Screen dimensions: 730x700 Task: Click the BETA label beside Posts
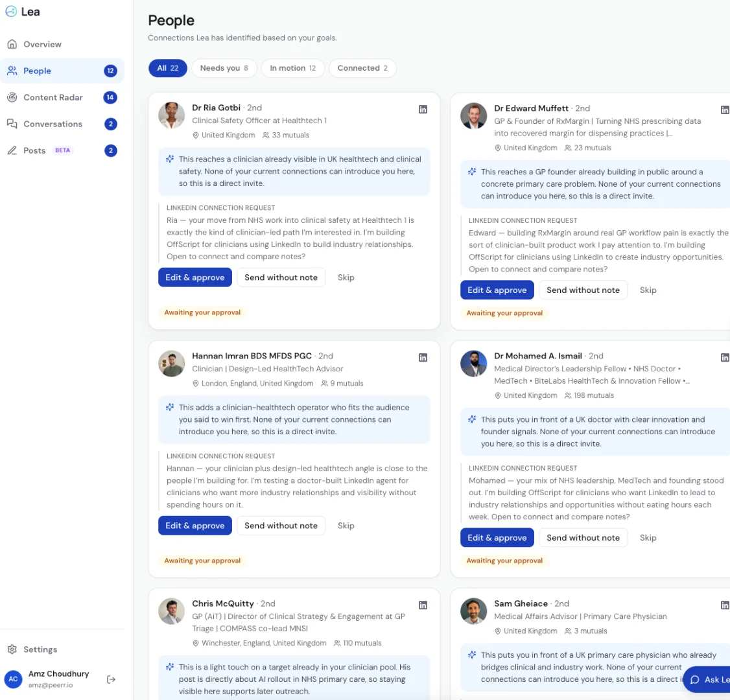tap(62, 150)
